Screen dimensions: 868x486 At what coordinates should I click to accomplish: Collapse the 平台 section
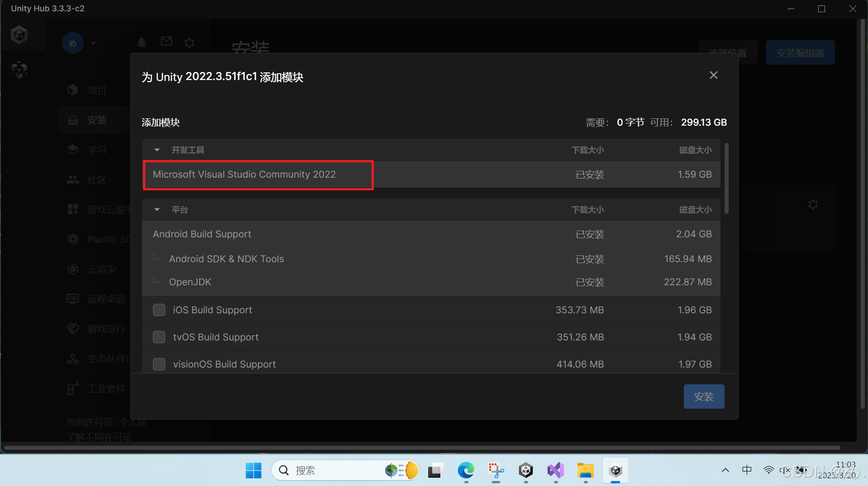tap(157, 209)
